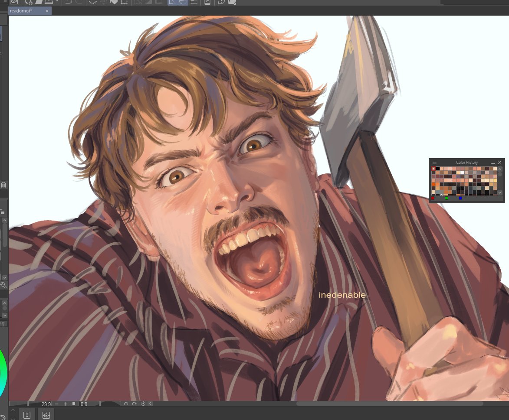Collapse the navigation bar with the left chevron
The width and height of the screenshot is (509, 420).
click(150, 404)
